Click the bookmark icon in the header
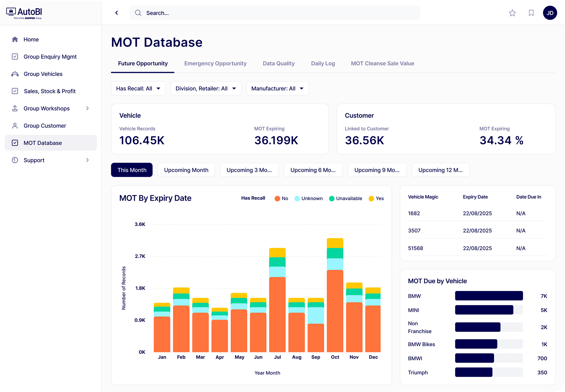 [531, 13]
